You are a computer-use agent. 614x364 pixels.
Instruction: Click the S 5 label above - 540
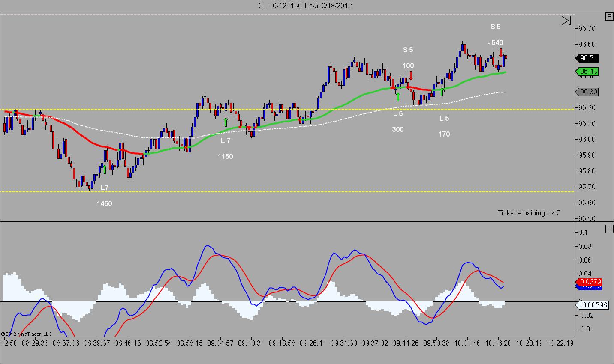click(496, 27)
